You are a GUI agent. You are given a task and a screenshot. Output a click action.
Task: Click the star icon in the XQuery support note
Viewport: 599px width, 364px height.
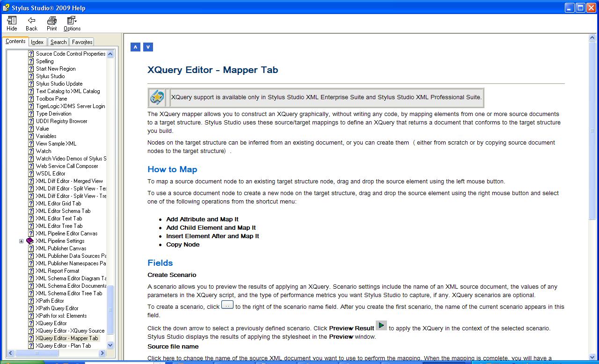157,97
